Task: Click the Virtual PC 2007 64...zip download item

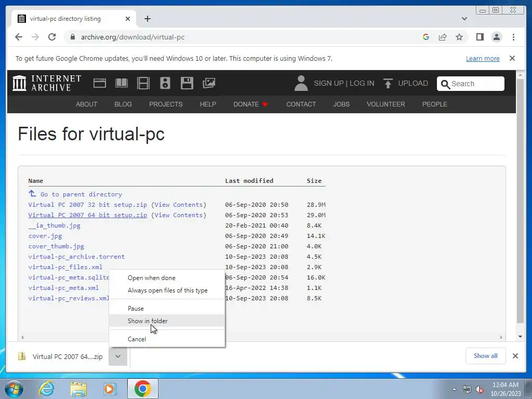Action: pos(60,356)
